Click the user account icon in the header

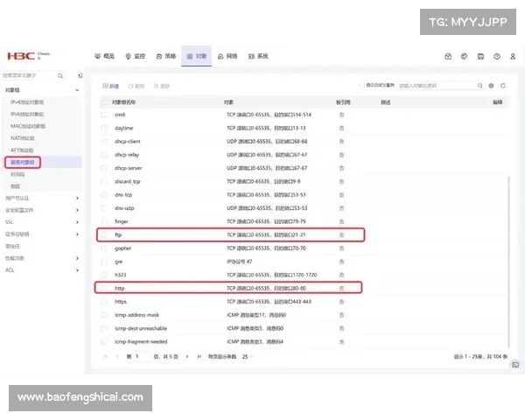pos(512,56)
